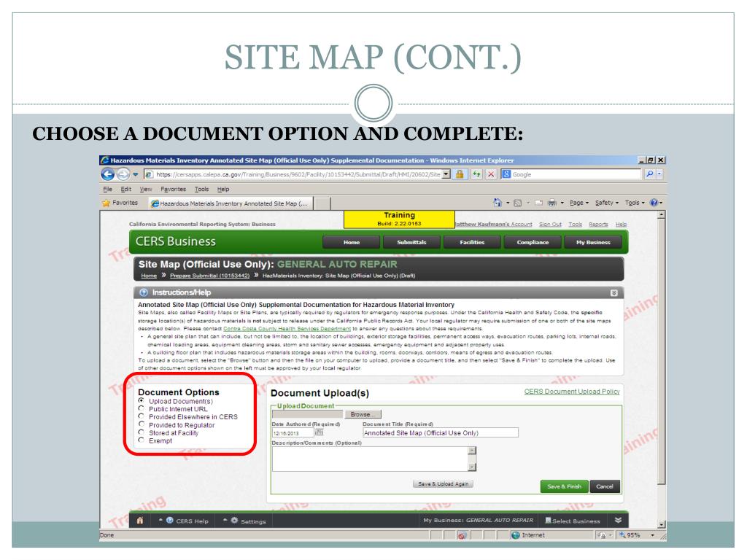Select Stored at Facility radio option
Image resolution: width=747 pixels, height=560 pixels.
click(141, 432)
